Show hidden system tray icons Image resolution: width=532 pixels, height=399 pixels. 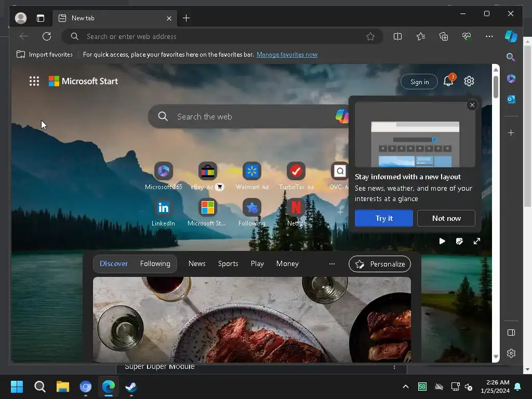[405, 387]
